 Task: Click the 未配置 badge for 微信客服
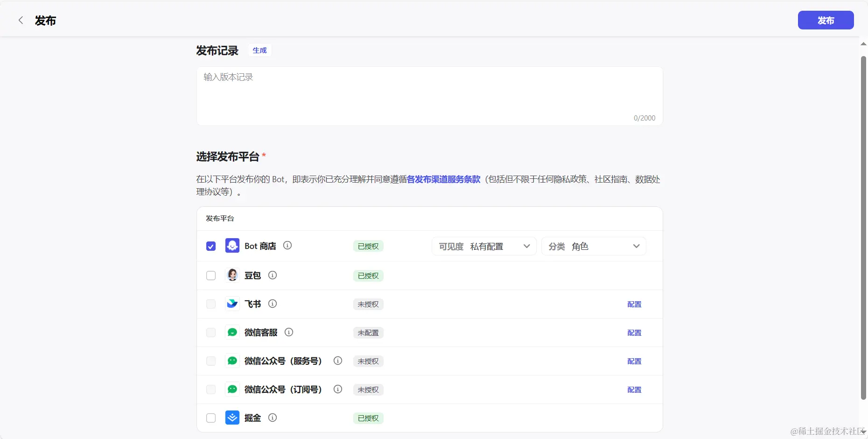tap(368, 333)
